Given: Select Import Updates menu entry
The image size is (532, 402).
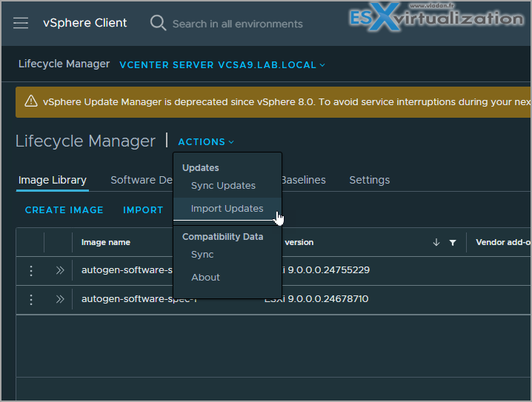Looking at the screenshot, I should coord(227,209).
